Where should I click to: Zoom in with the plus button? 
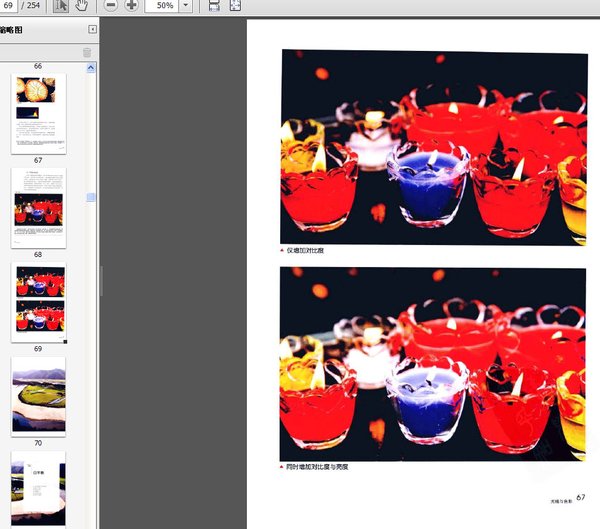point(131,5)
